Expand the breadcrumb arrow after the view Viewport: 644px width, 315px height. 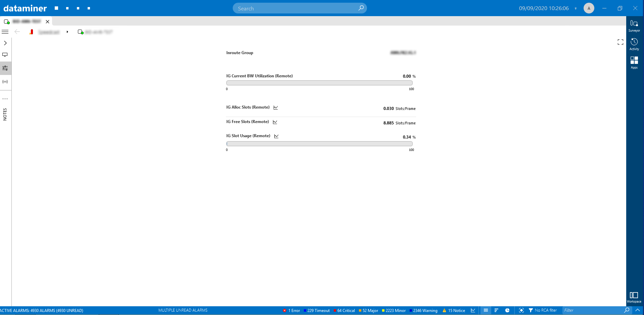[x=67, y=32]
